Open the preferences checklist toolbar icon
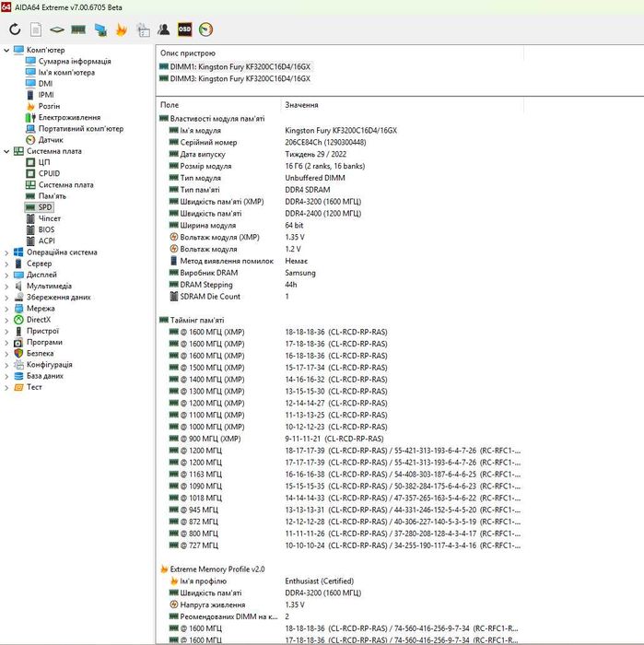 coord(143,29)
